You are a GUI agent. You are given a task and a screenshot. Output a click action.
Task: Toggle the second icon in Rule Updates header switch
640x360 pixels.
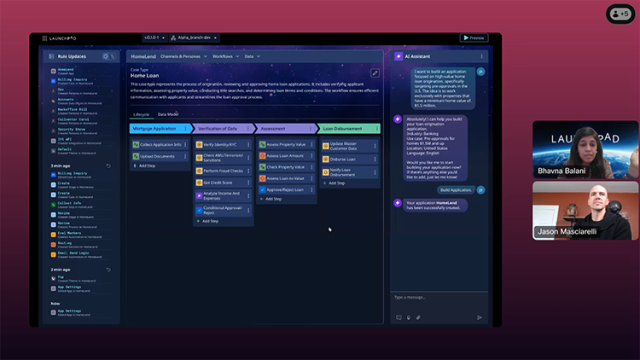pyautogui.click(x=113, y=56)
